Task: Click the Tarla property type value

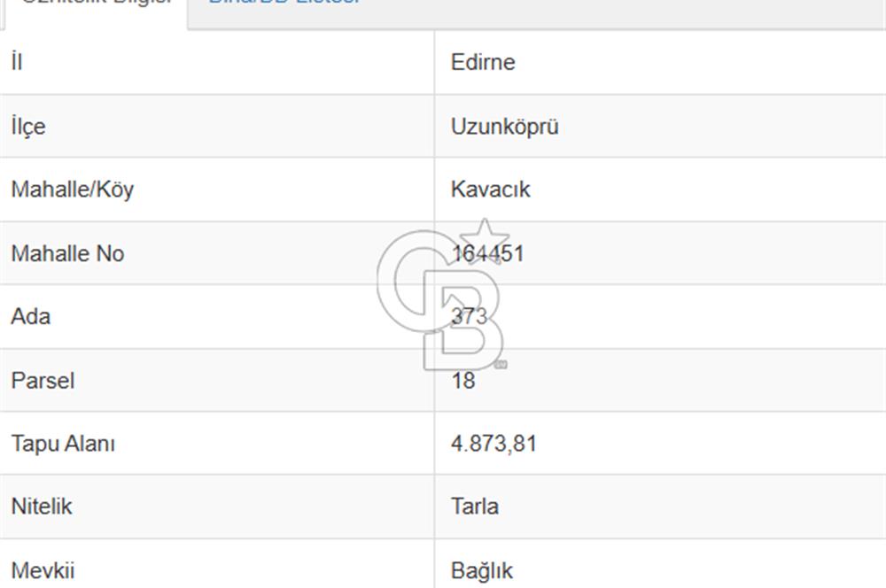Action: 476,507
